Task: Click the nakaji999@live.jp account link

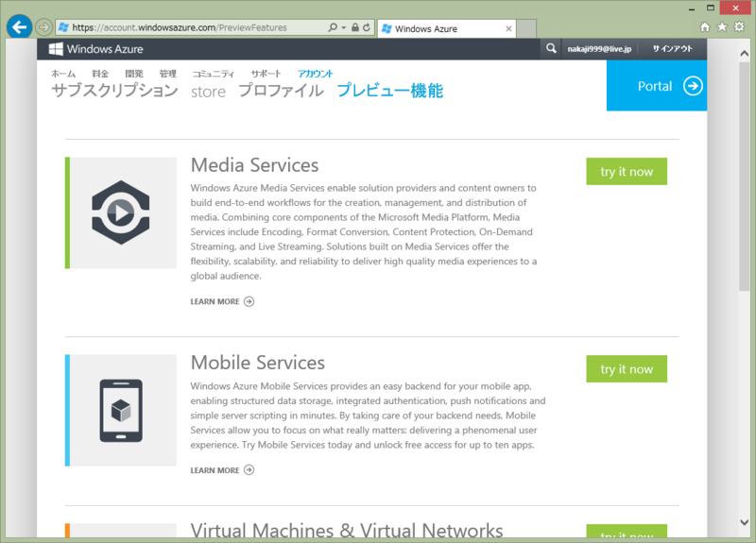Action: pyautogui.click(x=599, y=49)
